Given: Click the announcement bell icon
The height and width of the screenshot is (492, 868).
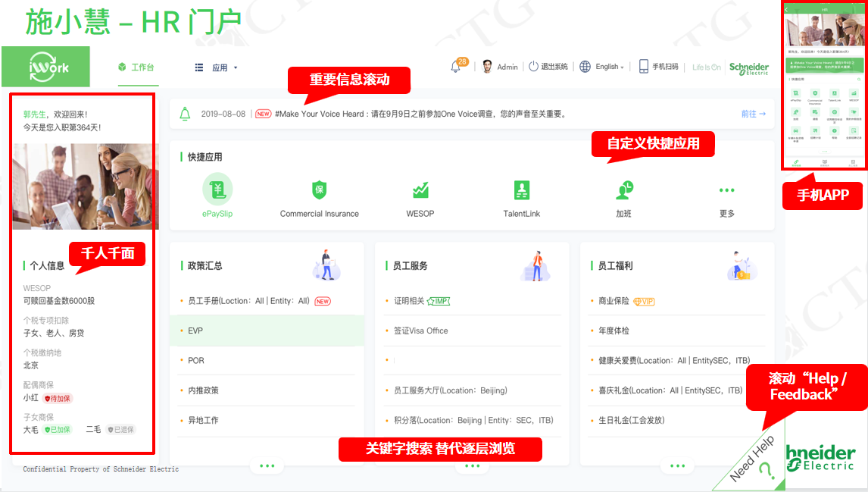Looking at the screenshot, I should click(185, 114).
